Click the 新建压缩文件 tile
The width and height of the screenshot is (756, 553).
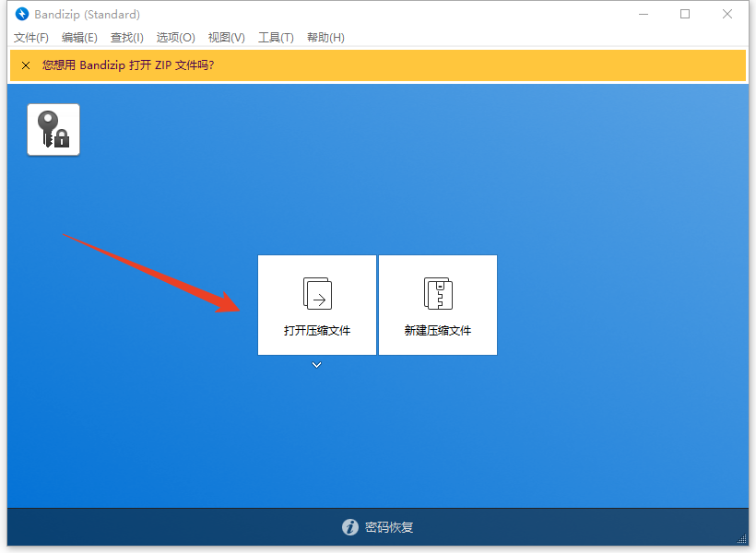438,305
